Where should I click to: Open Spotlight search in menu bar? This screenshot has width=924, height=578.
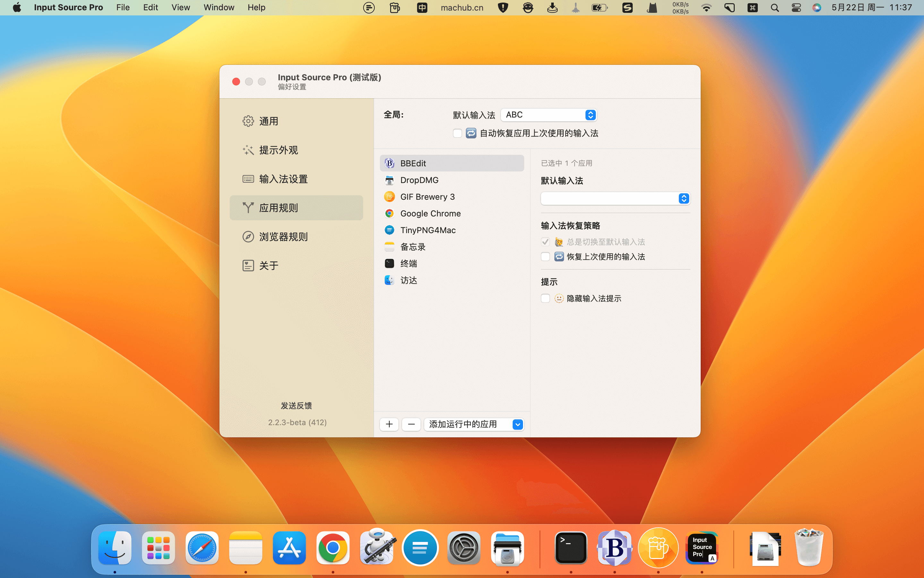(x=775, y=8)
